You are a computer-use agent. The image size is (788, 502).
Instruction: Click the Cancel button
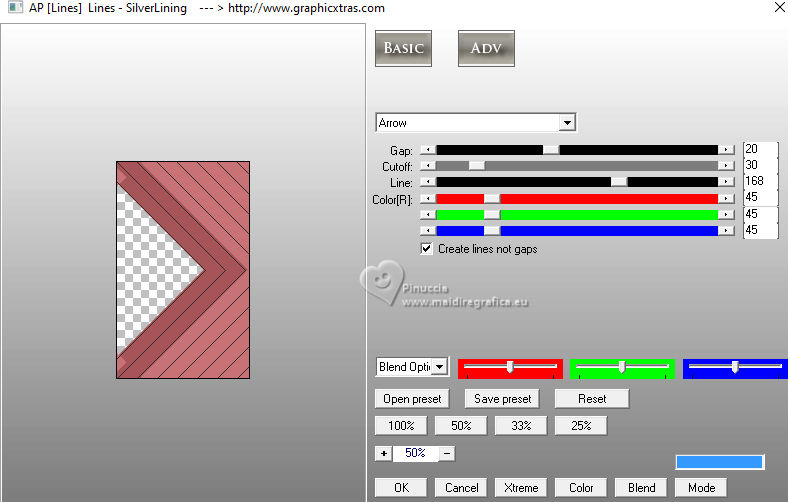(x=461, y=488)
